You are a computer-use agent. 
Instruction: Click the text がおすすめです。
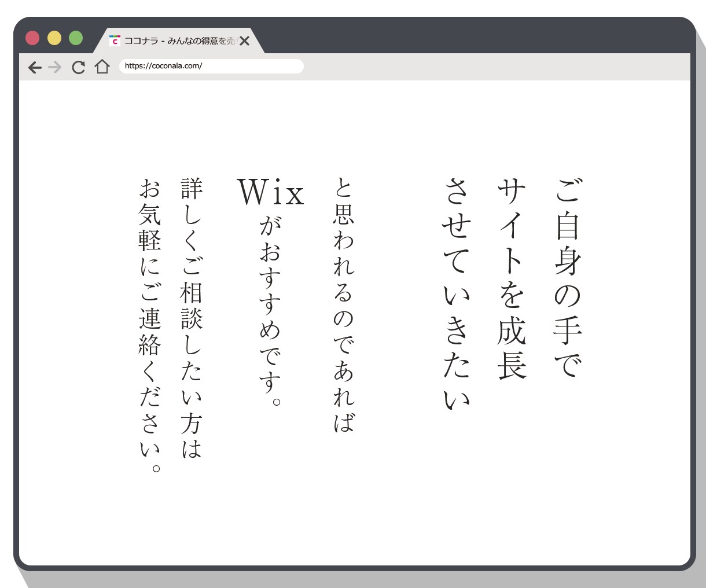(270, 312)
